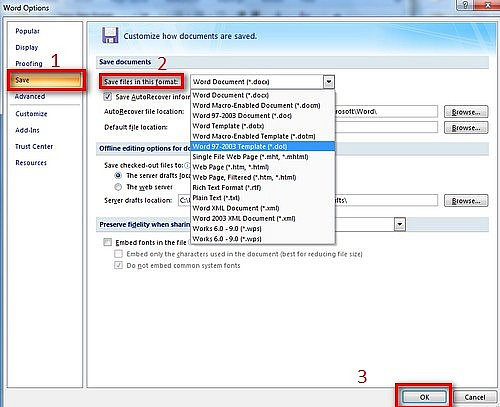Click the floppy disk save icon

[x=110, y=35]
